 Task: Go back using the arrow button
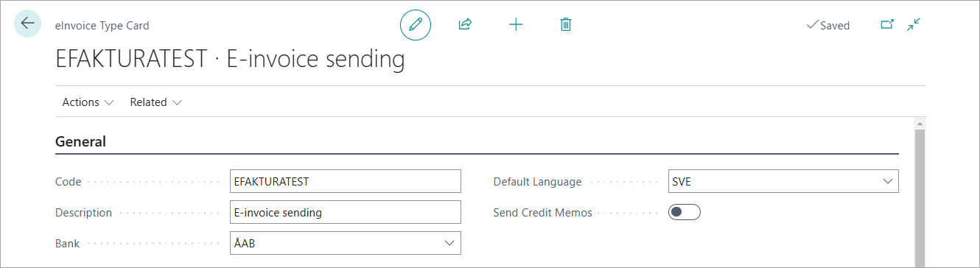[x=28, y=24]
